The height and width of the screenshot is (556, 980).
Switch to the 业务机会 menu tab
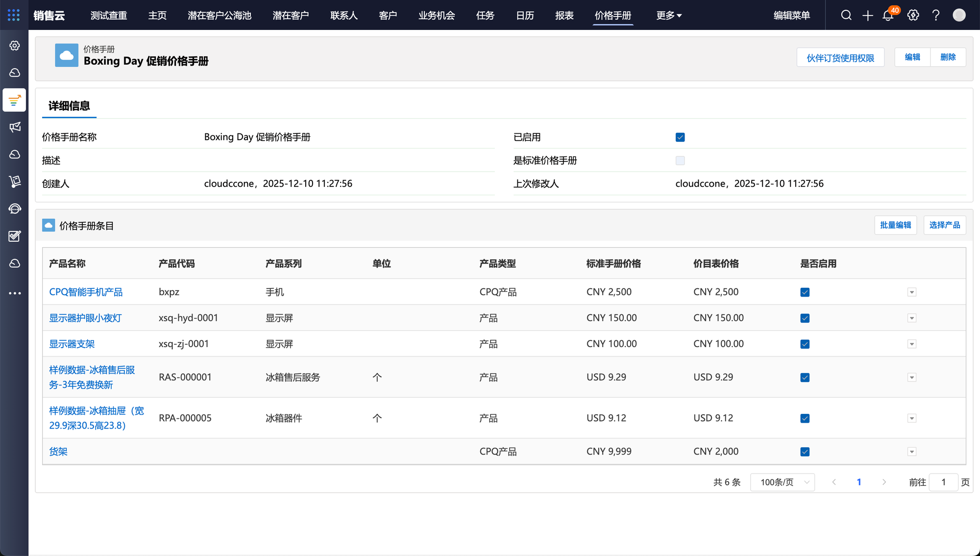pos(437,16)
